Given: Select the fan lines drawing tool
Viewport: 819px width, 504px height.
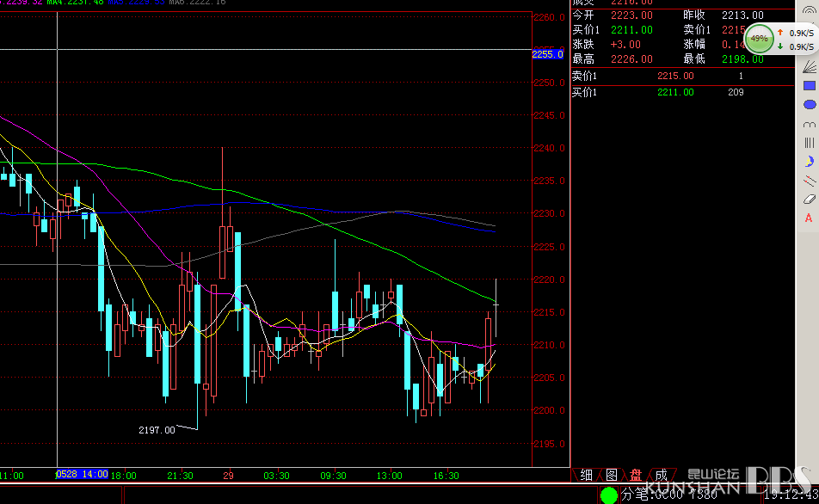Looking at the screenshot, I should coord(809,66).
